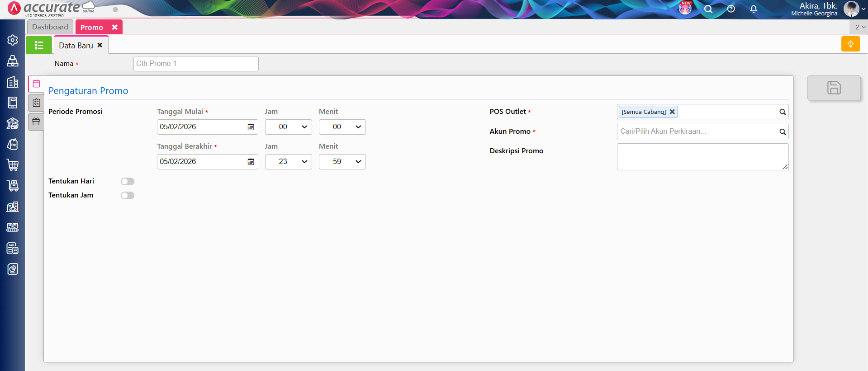
Task: Enable the Tentukan Hari toggle
Action: point(128,181)
